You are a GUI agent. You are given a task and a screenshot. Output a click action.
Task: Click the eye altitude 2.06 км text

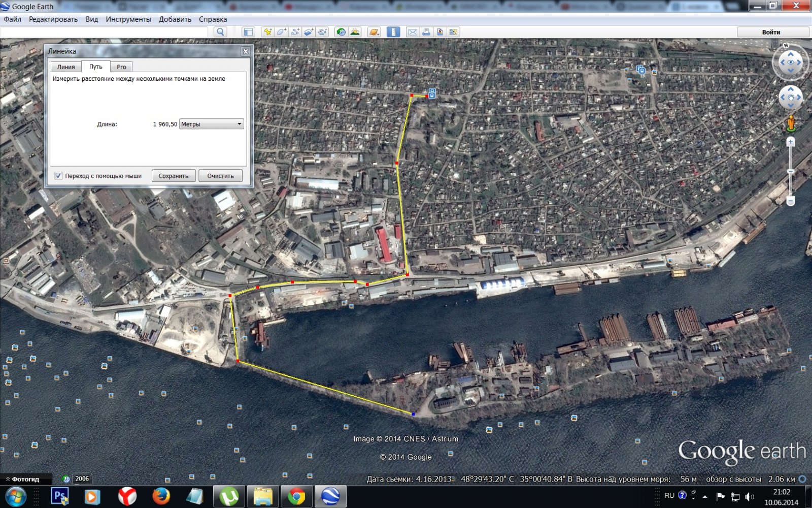(782, 479)
